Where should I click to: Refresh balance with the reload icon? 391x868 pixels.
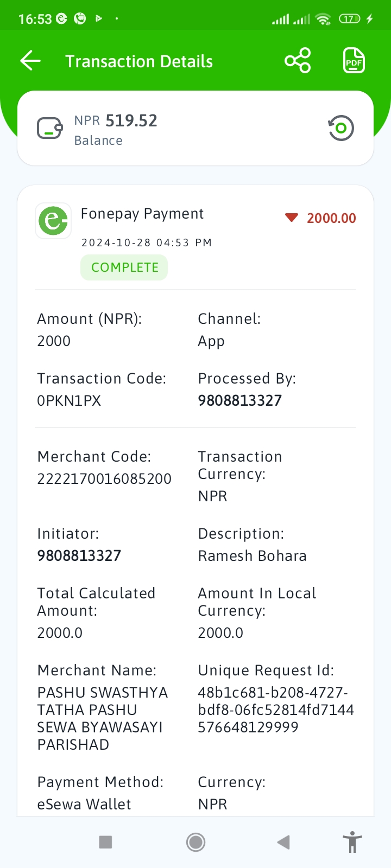pyautogui.click(x=341, y=128)
